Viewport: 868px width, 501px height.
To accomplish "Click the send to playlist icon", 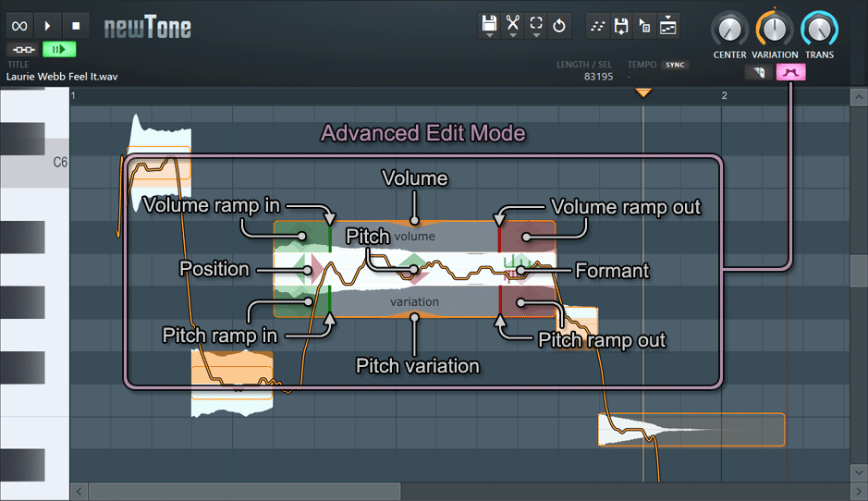I will click(x=668, y=26).
